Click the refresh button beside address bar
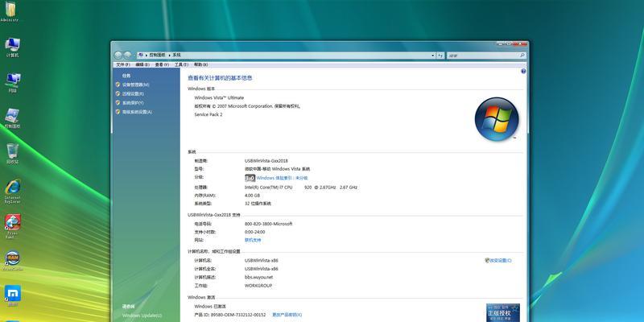 tap(440, 55)
